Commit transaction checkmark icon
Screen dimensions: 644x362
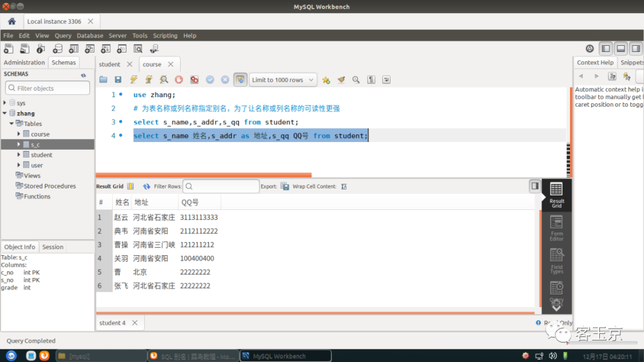pyautogui.click(x=210, y=80)
